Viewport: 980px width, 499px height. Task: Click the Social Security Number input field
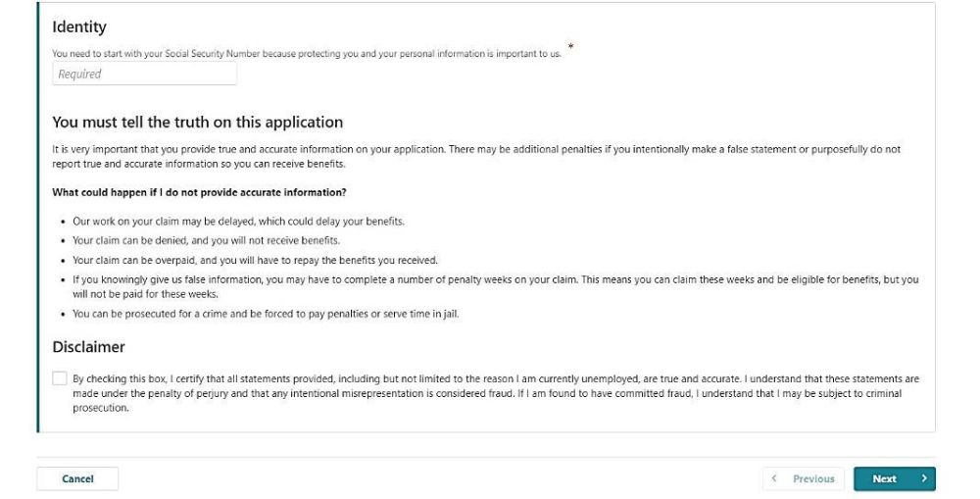[x=144, y=74]
